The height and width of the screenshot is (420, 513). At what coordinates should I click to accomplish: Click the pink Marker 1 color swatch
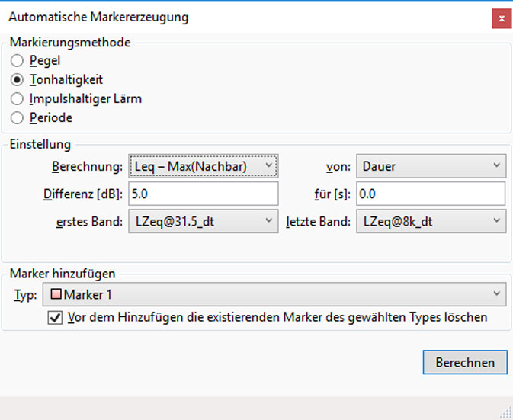pos(56,294)
